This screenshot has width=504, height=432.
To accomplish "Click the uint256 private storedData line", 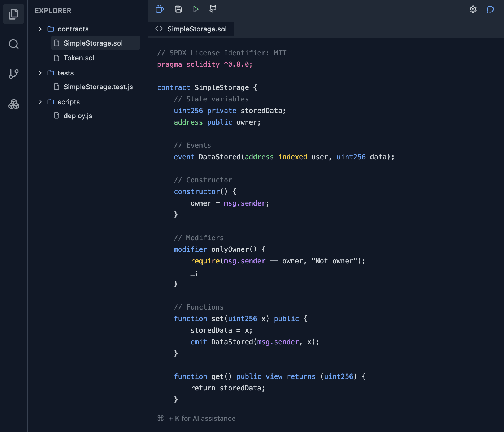I will 230,111.
